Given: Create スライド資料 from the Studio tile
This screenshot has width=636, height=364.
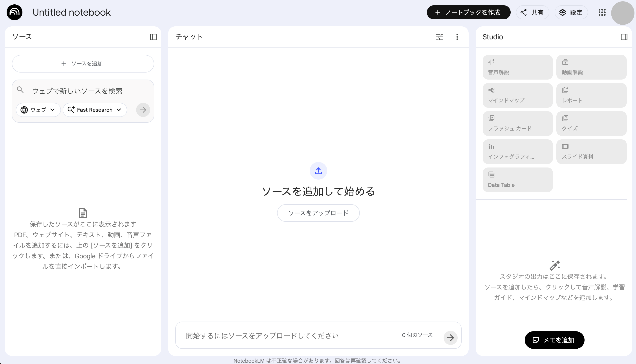Looking at the screenshot, I should click(591, 151).
